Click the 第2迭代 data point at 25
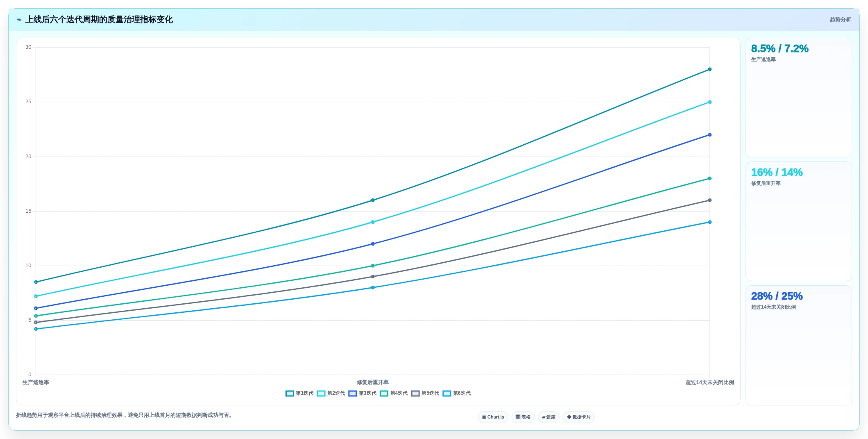This screenshot has height=439, width=868. 709,102
